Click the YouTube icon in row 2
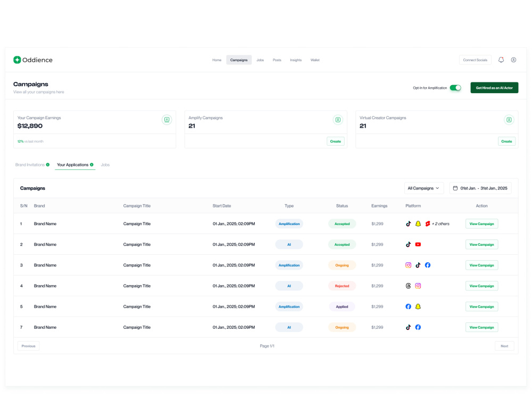This screenshot has width=532, height=399. point(418,244)
